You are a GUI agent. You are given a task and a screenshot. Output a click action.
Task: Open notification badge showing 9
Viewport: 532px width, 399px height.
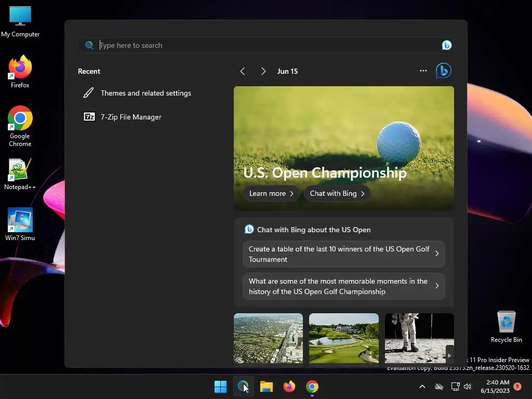pos(517,386)
